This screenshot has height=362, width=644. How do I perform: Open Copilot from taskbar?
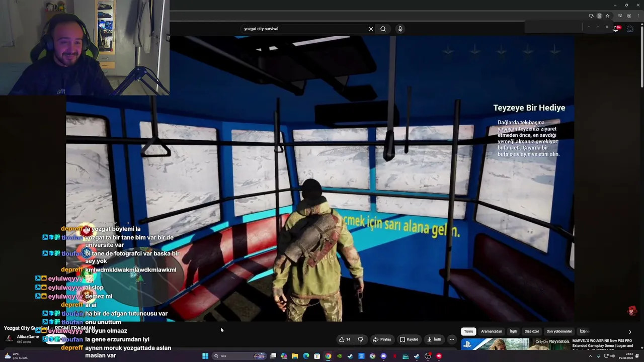click(284, 356)
